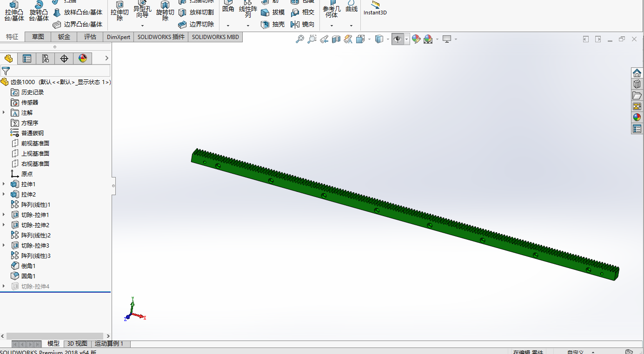Open the Edit Appearance icon
644x354 pixels.
[x=416, y=39]
